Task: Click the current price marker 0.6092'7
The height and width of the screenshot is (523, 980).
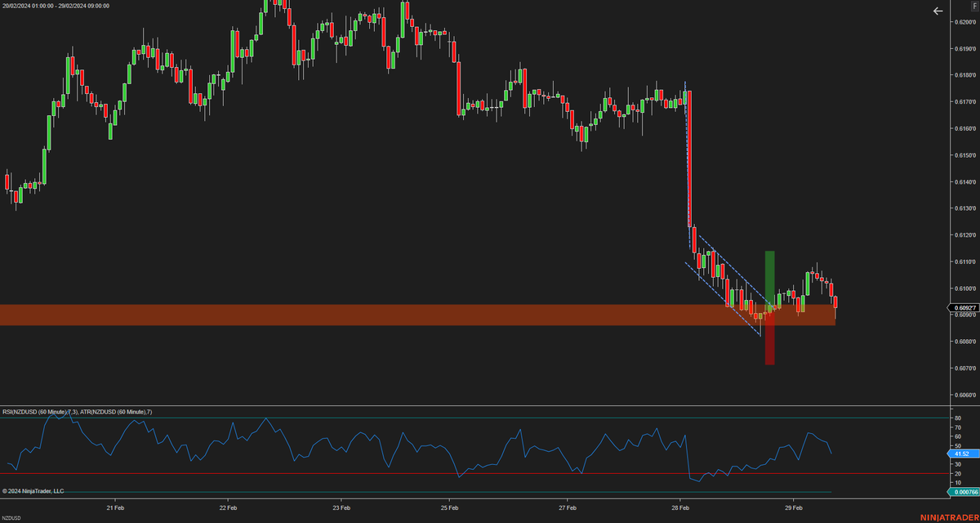Action: (963, 308)
